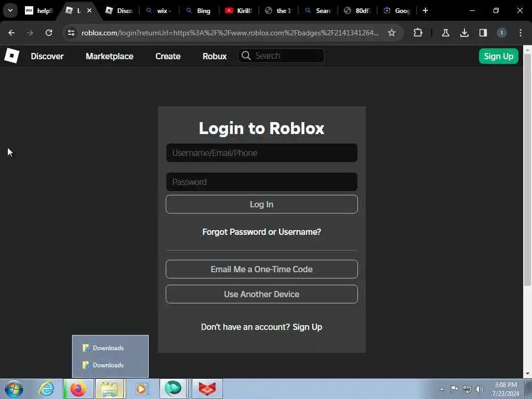Switch to the wix search tab

point(159,10)
